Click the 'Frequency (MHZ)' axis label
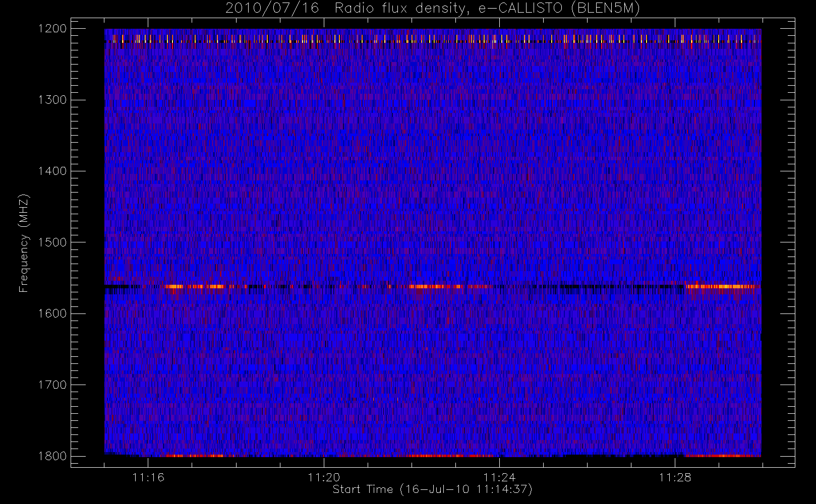This screenshot has height=504, width=816. click(23, 242)
